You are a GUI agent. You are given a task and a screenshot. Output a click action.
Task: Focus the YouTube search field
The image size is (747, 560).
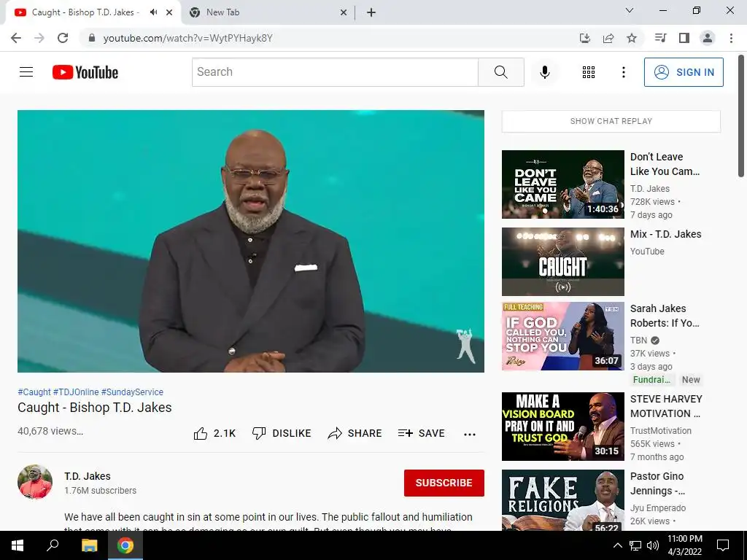coord(335,72)
